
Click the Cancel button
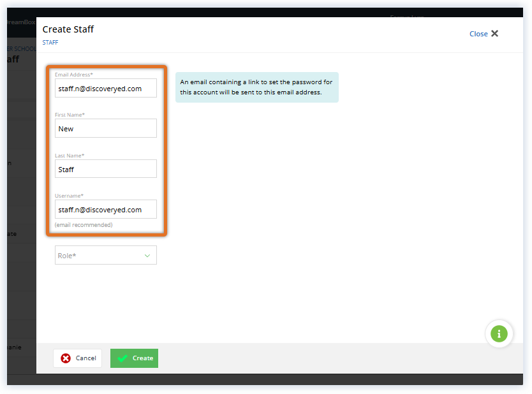click(78, 358)
